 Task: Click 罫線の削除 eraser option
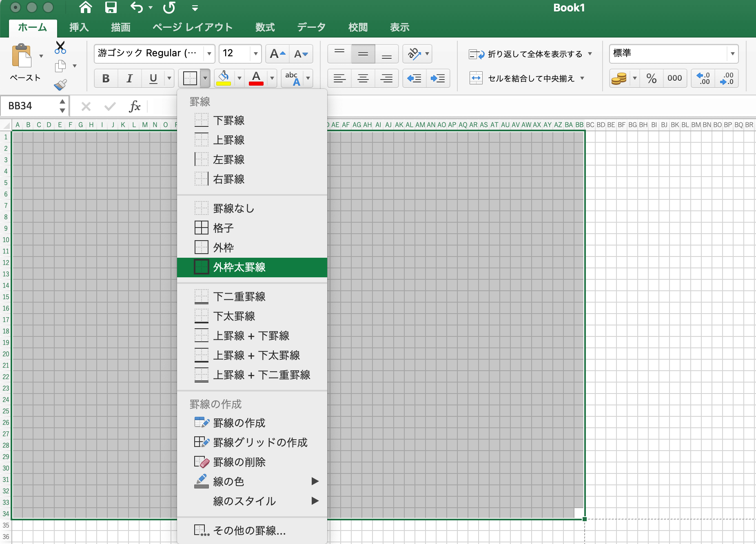point(252,462)
